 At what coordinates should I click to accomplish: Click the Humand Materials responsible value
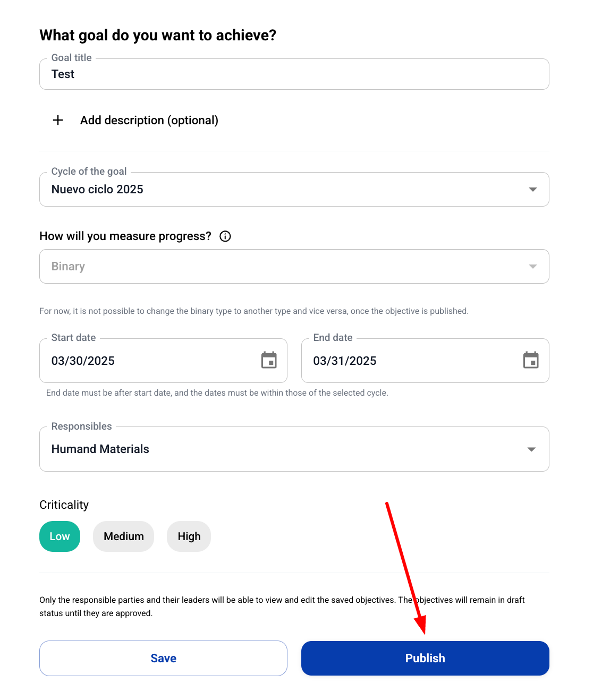(x=100, y=449)
